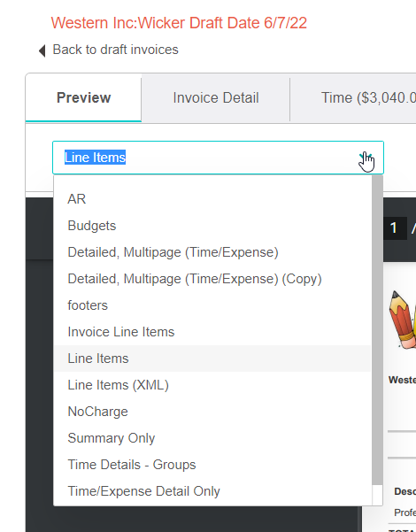Open the Invoice Detail tab
The width and height of the screenshot is (416, 532).
click(216, 97)
